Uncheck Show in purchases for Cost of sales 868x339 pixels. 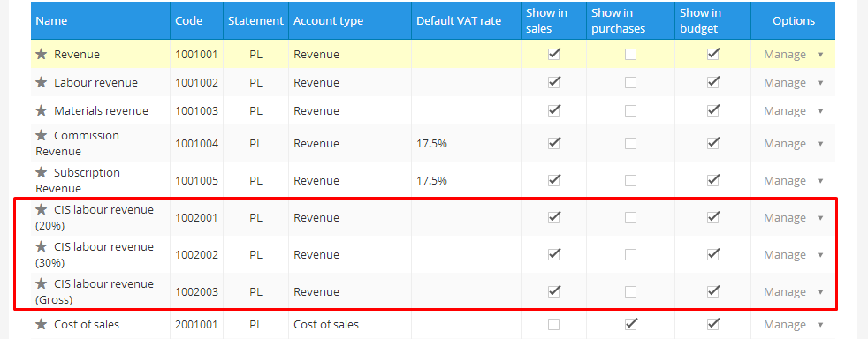[630, 324]
